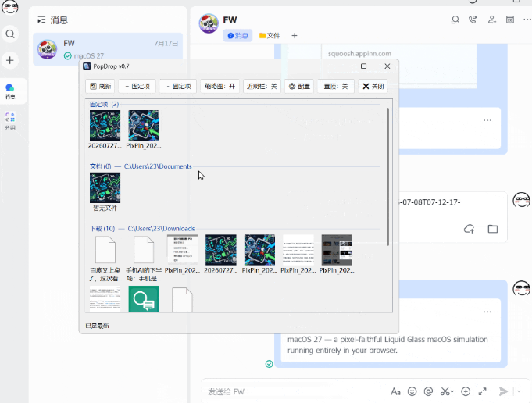Click the 暂无文件 placeholder in Documents
Screen dimensions: 532x403
(105, 192)
